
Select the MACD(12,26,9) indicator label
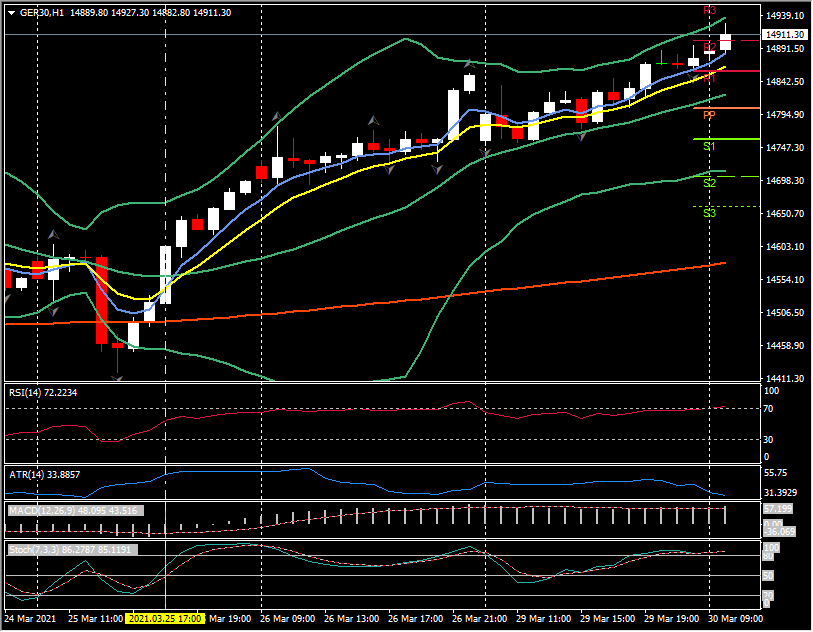(75, 510)
